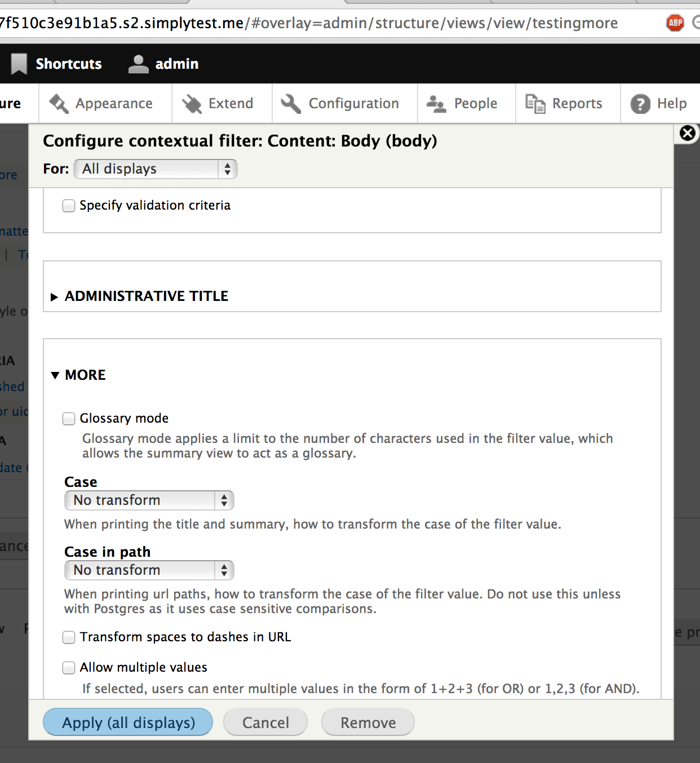
Task: Open the Case transform dropdown
Action: [x=149, y=500]
